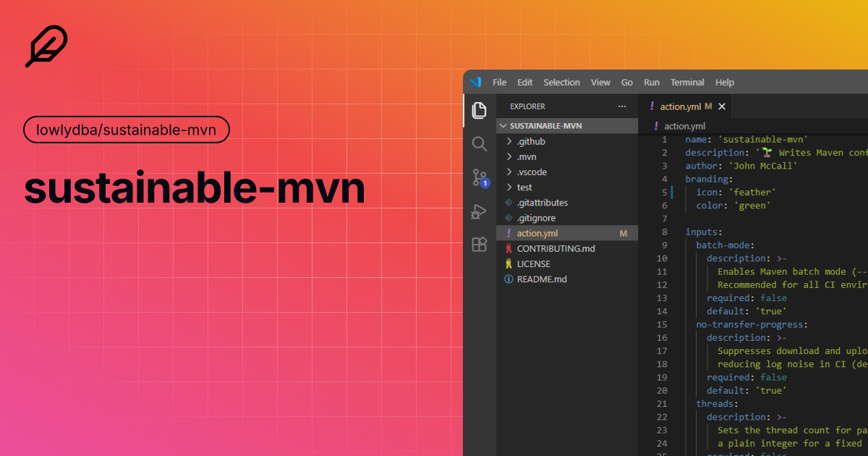Click the README.md info icon
The width and height of the screenshot is (868, 456).
click(509, 279)
